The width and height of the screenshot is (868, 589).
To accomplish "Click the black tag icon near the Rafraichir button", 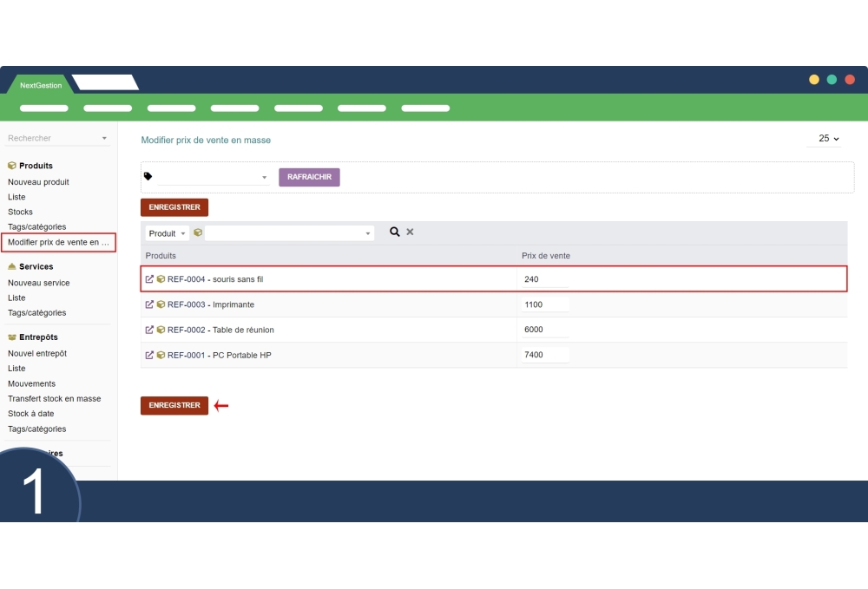I will pyautogui.click(x=149, y=176).
